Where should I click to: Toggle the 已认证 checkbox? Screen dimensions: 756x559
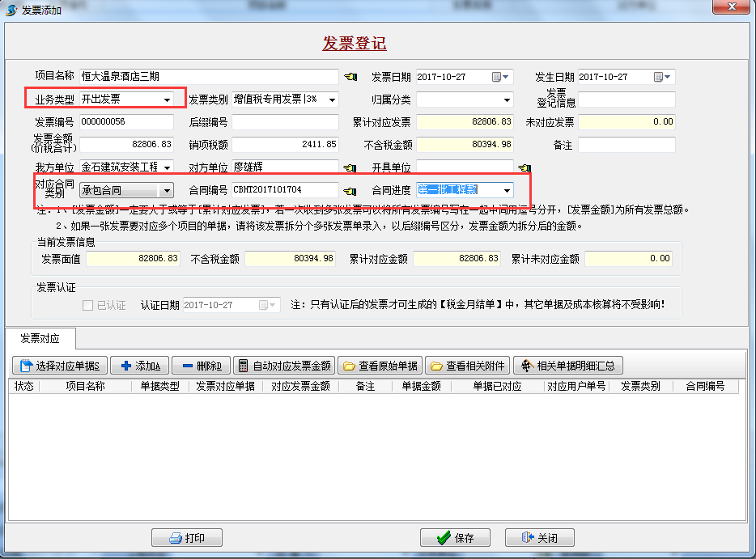tap(88, 305)
